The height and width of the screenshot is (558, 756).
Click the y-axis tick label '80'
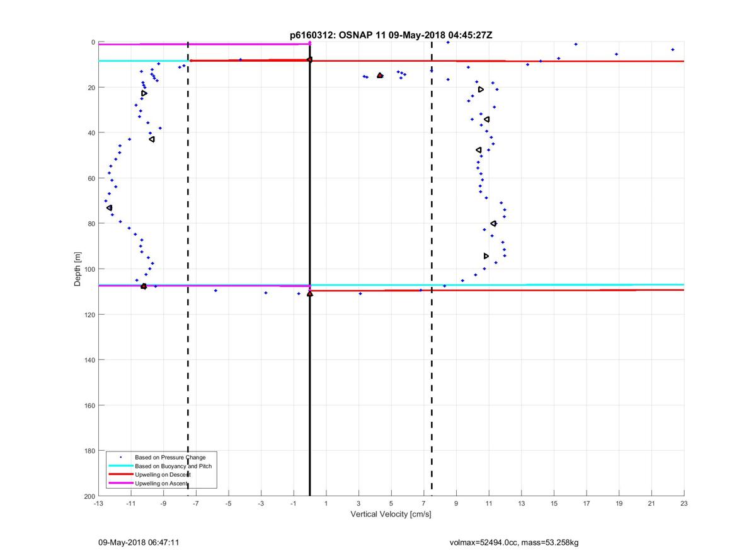91,224
